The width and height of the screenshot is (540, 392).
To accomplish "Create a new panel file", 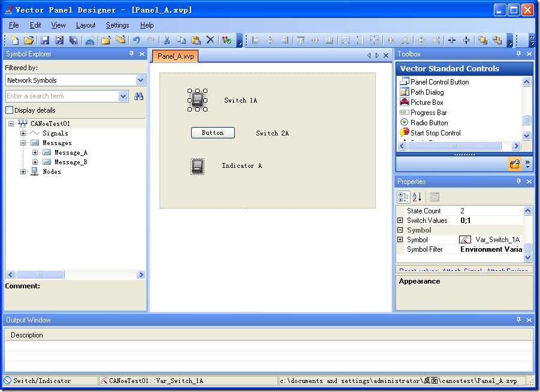I will point(15,40).
